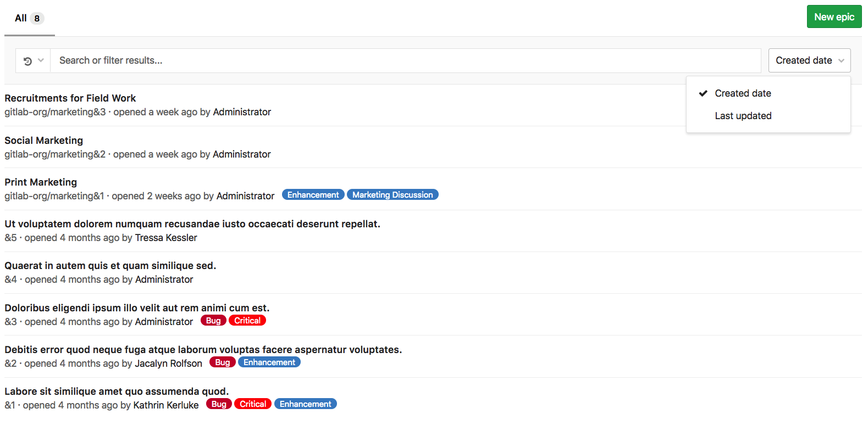Open author Kathrin Kerluke's profile
This screenshot has height=425, width=868.
(x=165, y=405)
